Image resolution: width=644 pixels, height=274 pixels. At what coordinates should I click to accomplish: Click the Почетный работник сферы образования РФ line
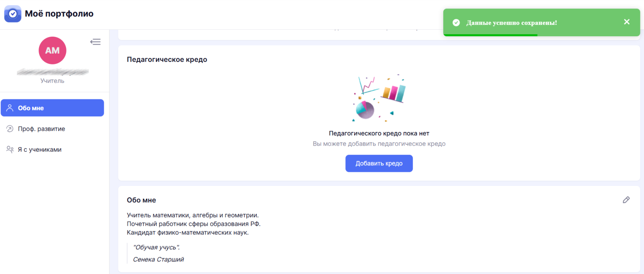click(194, 224)
